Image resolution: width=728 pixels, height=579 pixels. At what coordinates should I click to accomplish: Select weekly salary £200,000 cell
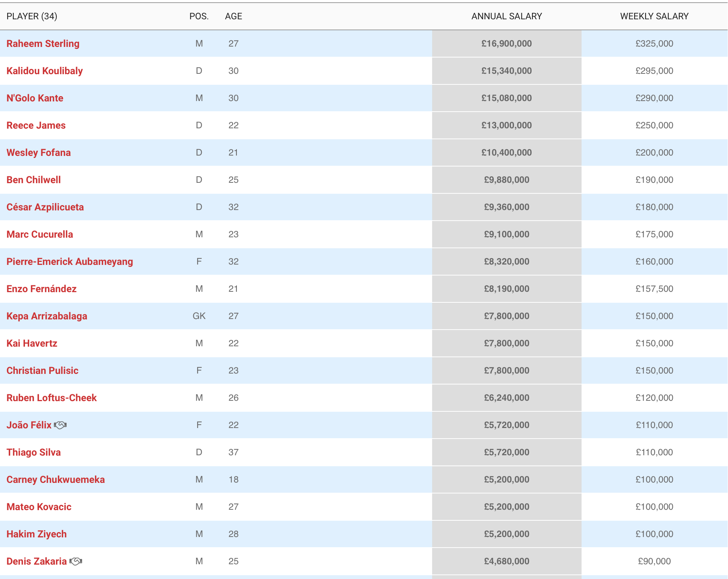[654, 153]
